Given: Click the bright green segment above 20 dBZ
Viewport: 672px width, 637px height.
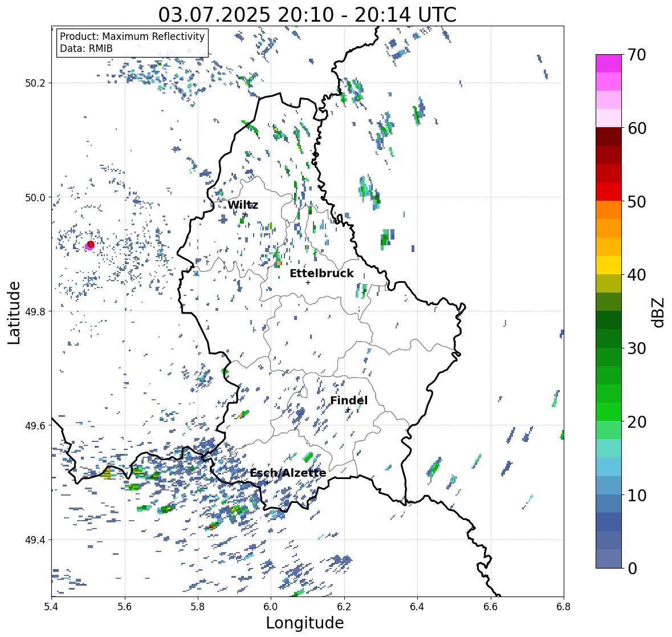Looking at the screenshot, I should tap(609, 412).
